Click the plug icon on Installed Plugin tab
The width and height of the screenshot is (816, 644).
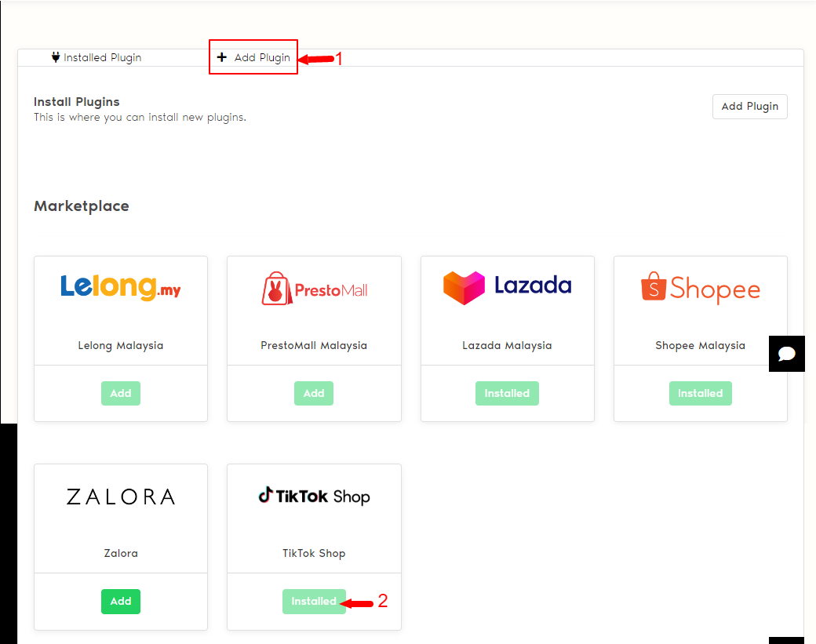coord(56,57)
